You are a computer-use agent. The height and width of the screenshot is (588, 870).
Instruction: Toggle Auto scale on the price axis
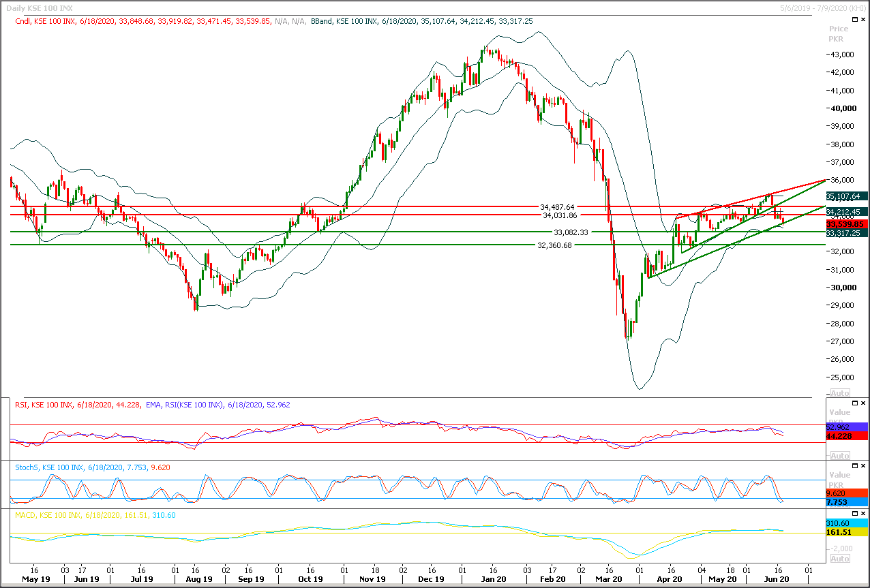click(x=841, y=393)
